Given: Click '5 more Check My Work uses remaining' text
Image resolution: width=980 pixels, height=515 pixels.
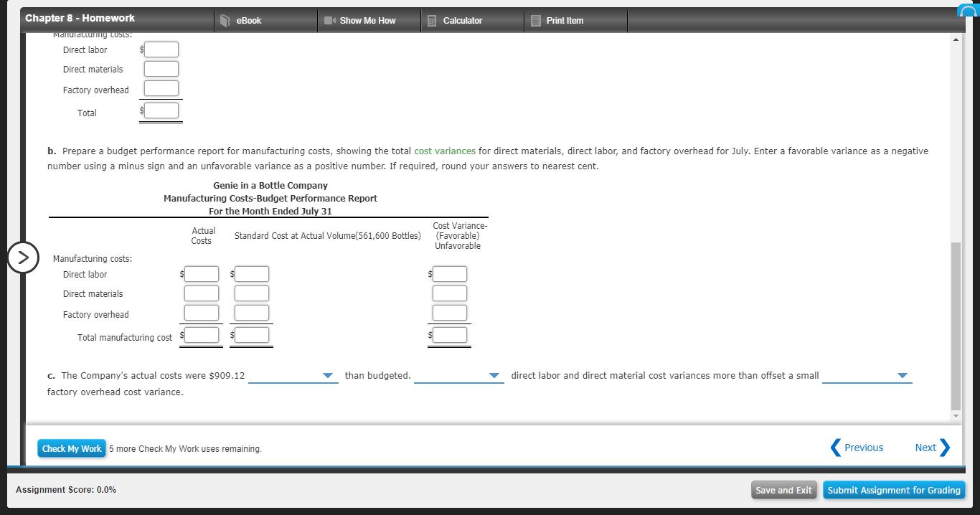Looking at the screenshot, I should pos(185,449).
